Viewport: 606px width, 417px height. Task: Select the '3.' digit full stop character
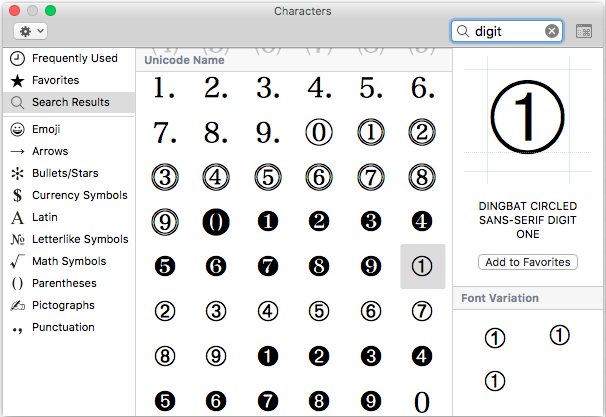267,88
